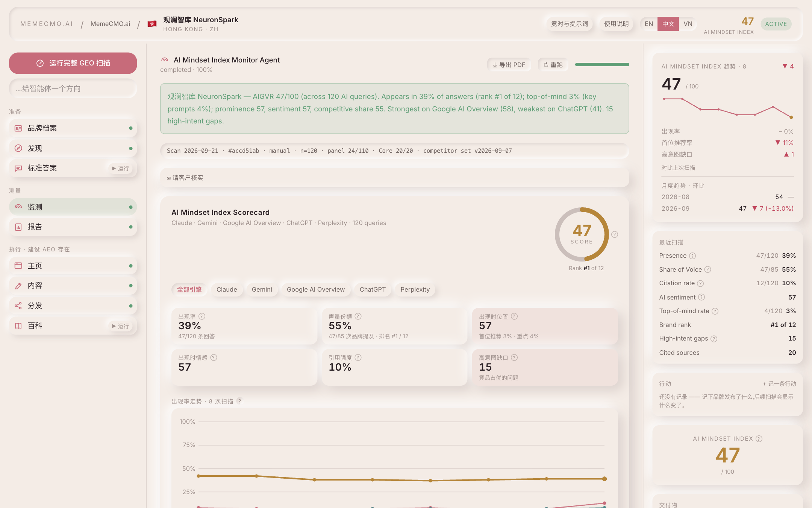Click help icon beside Citation rate
This screenshot has width=812, height=508.
(x=700, y=283)
